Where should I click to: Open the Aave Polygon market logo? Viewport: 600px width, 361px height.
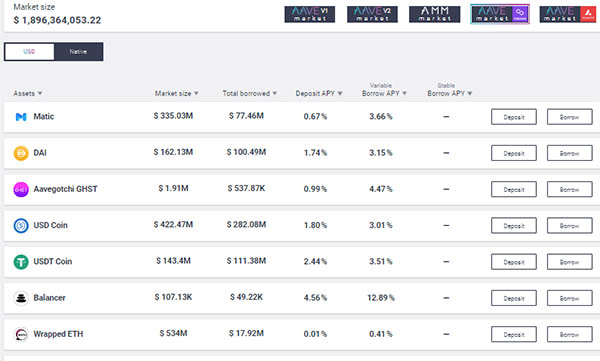500,14
